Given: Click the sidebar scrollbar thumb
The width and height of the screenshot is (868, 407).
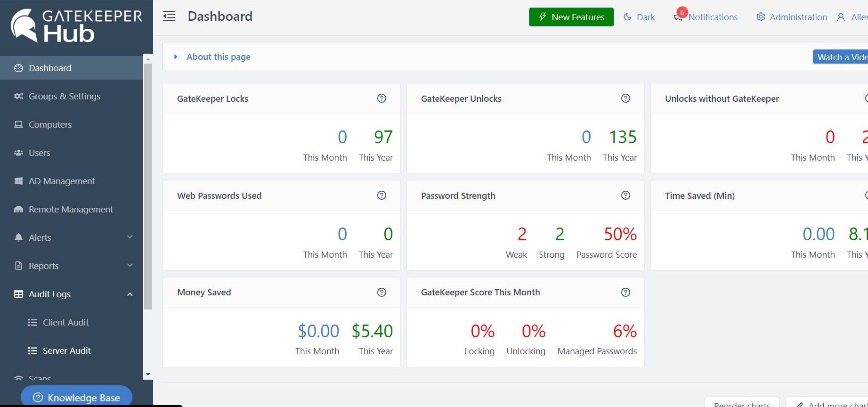Looking at the screenshot, I should [x=148, y=186].
